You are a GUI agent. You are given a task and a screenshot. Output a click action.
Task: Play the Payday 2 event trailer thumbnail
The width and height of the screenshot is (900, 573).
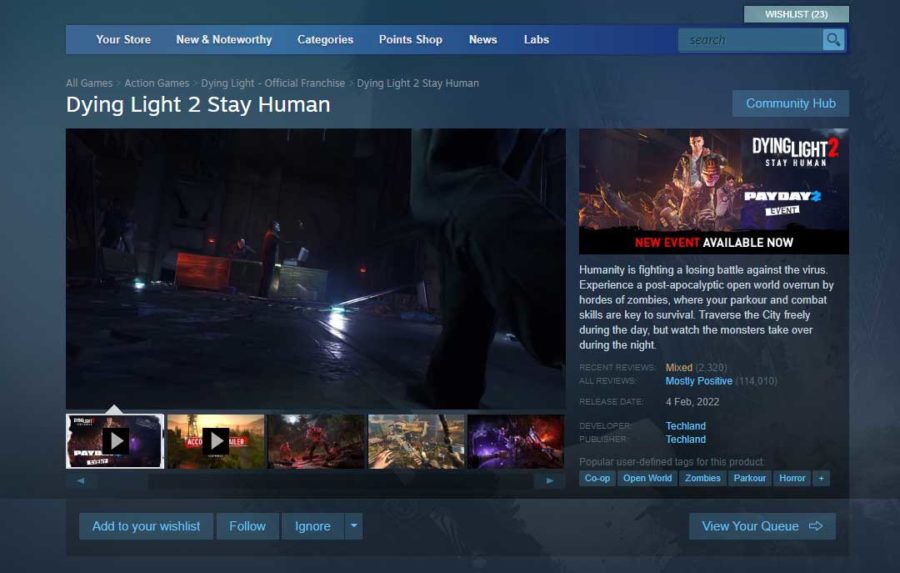click(x=115, y=441)
